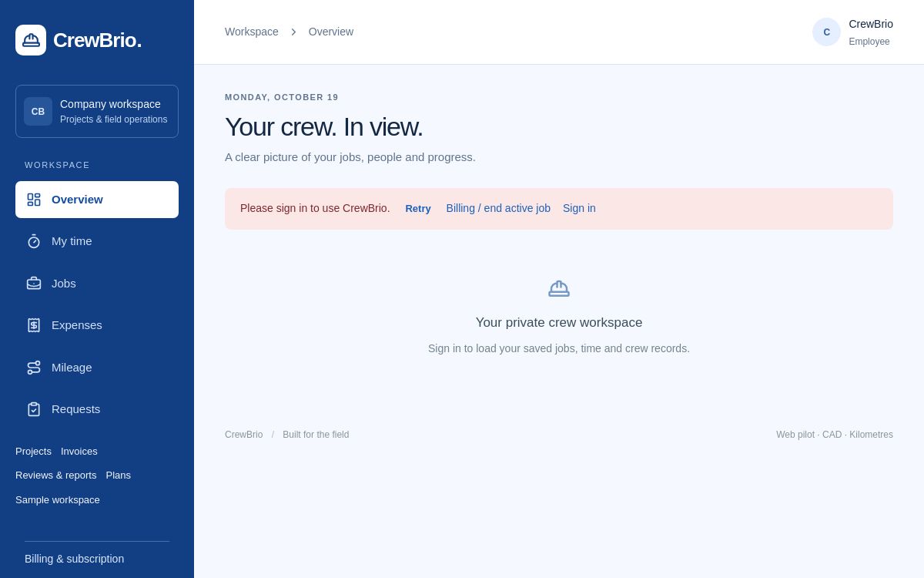Viewport: 924px width, 578px height.
Task: Click the My time stopwatch icon
Action: point(34,241)
